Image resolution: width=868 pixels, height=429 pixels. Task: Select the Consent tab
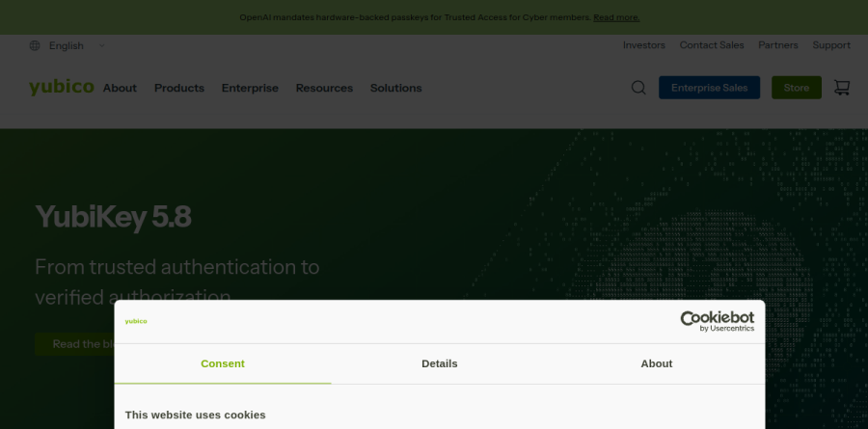pyautogui.click(x=223, y=363)
